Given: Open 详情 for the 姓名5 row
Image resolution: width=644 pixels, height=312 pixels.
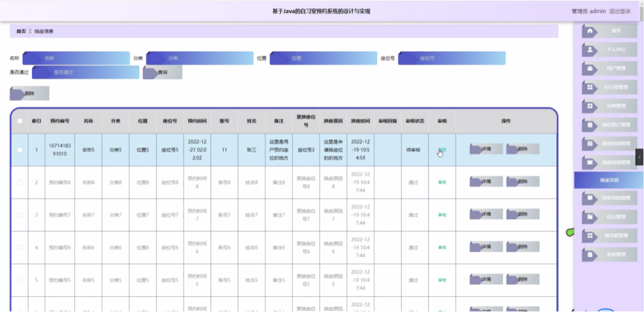Looking at the screenshot, I should tap(486, 279).
